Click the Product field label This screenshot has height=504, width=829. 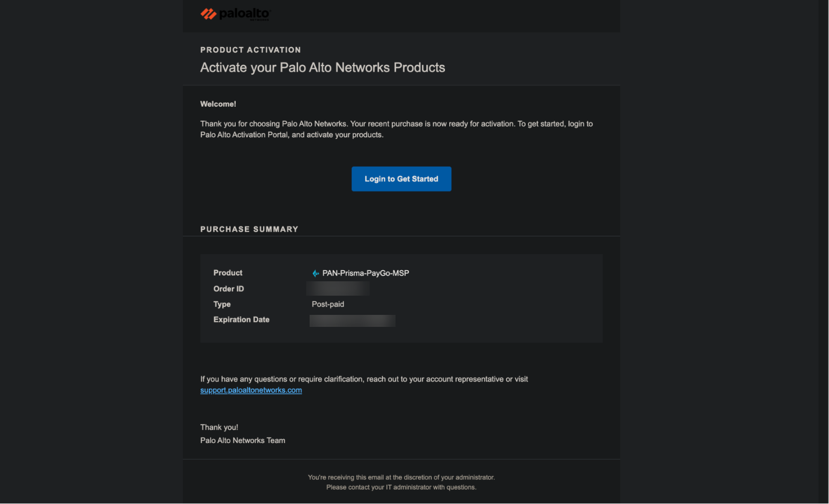[228, 273]
